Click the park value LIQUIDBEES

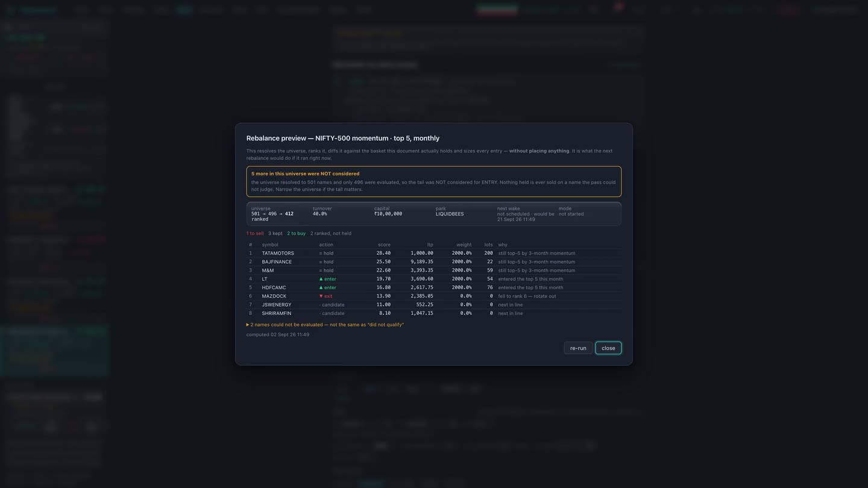[450, 214]
